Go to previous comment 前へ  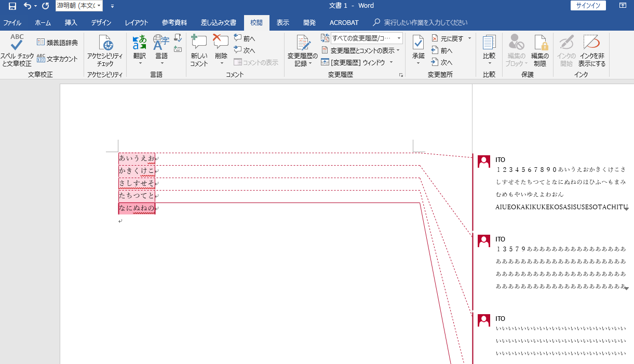(x=244, y=38)
